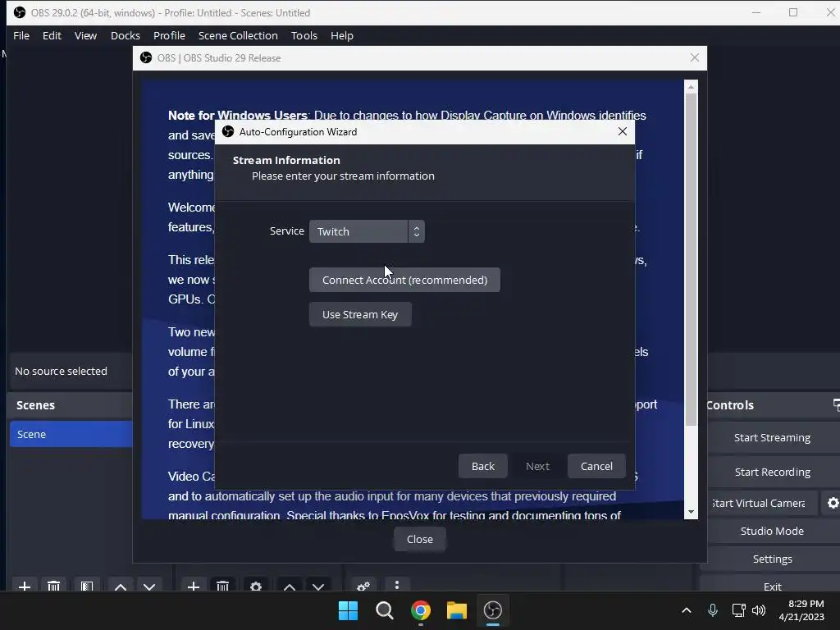Close the OBS Studio 29 Release window via X

[x=694, y=58]
